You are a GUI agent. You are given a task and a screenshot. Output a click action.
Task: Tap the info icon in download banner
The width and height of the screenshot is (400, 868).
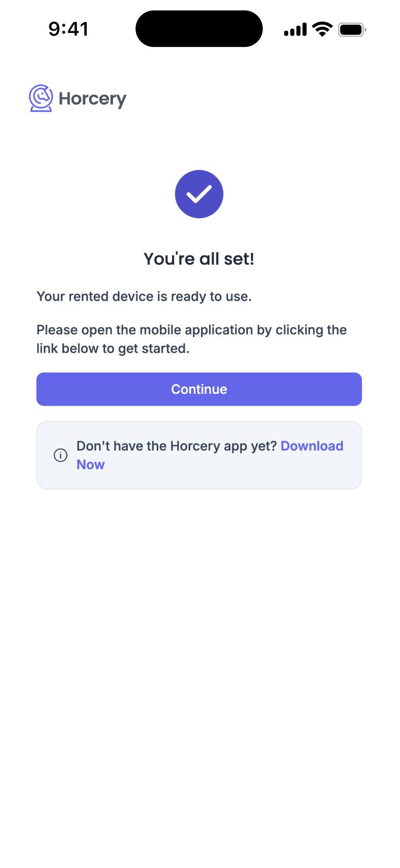60,455
